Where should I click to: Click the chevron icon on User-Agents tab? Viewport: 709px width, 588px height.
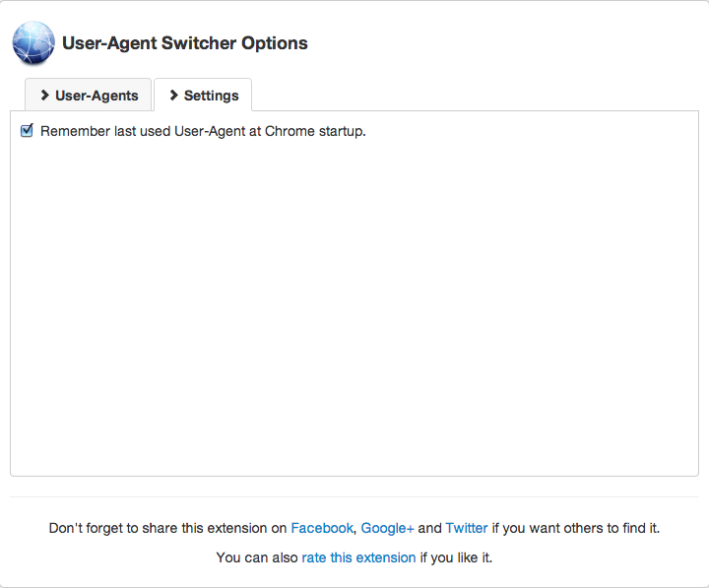tap(44, 96)
